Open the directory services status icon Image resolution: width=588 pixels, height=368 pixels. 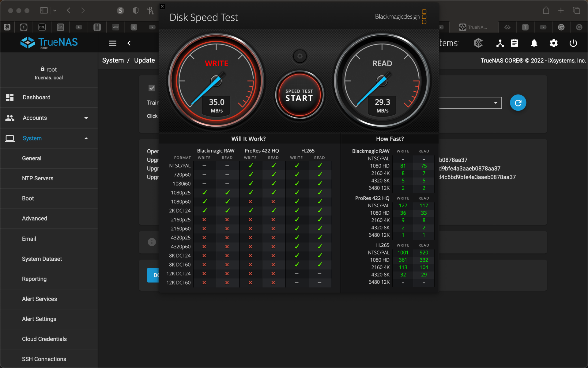click(x=500, y=43)
